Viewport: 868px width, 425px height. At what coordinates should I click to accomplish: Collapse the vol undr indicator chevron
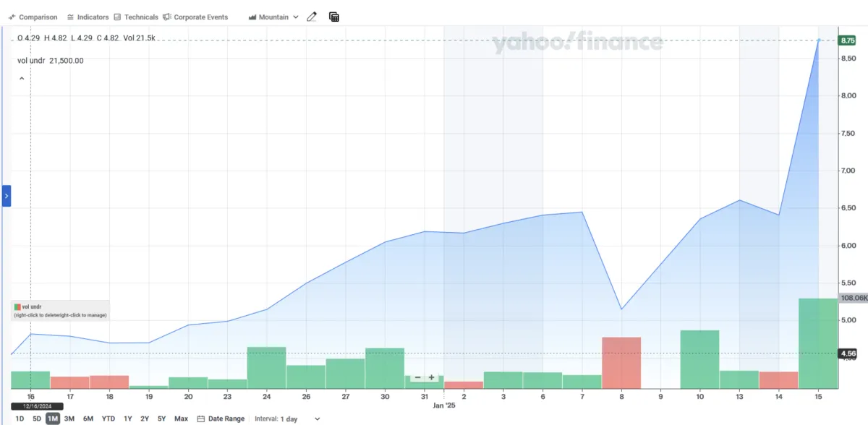pyautogui.click(x=22, y=78)
